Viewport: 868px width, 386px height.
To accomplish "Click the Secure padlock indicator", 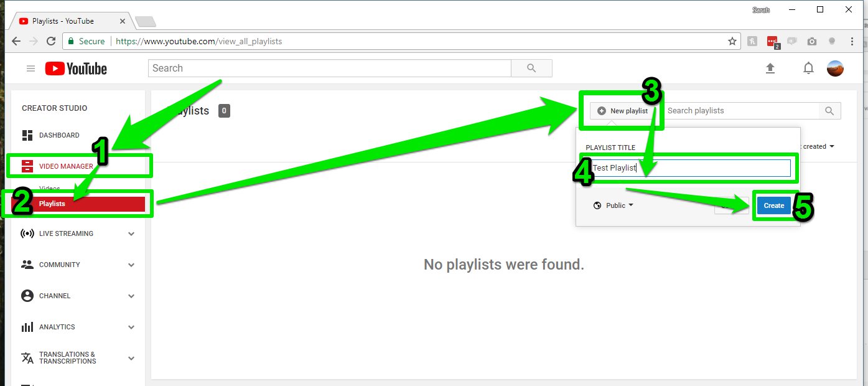I will 87,41.
